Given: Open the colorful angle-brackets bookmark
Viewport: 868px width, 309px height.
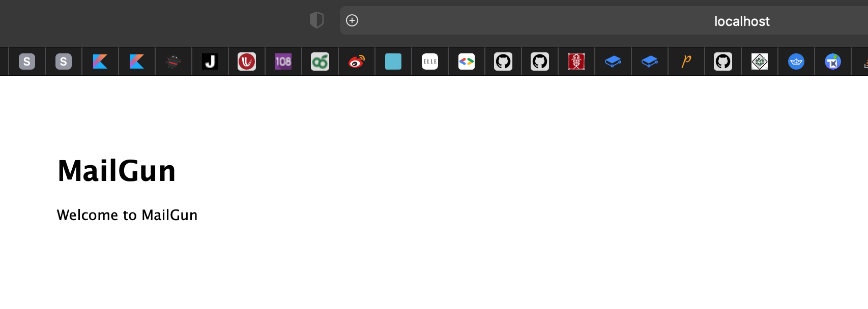Looking at the screenshot, I should 467,61.
